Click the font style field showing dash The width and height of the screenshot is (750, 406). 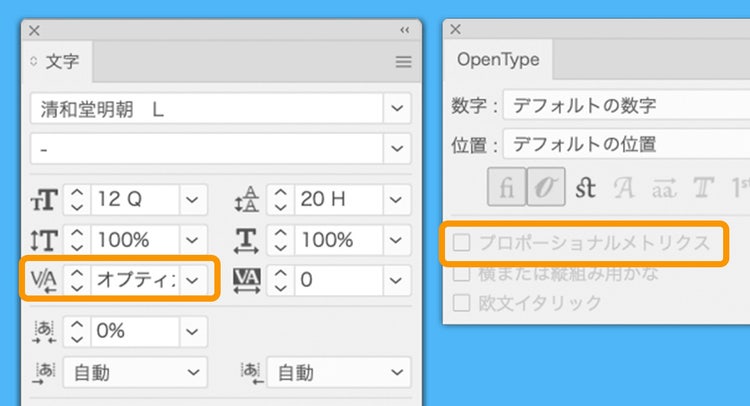tap(207, 149)
